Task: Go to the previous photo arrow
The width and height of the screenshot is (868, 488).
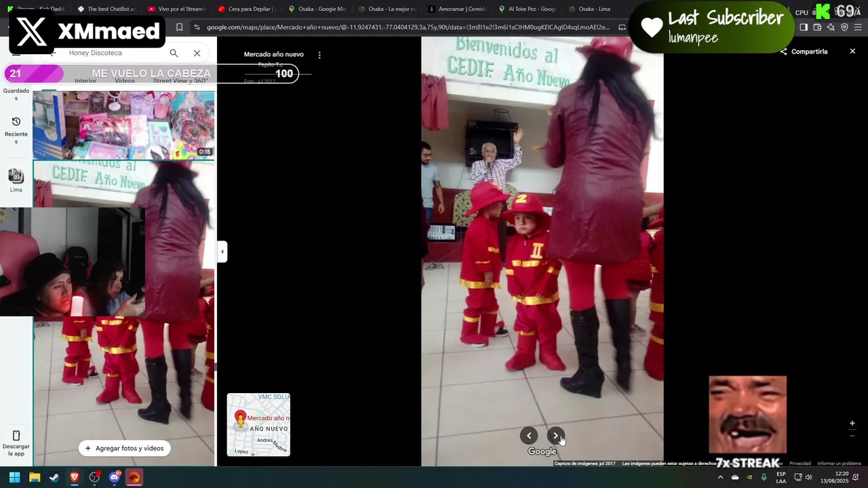Action: tap(529, 436)
